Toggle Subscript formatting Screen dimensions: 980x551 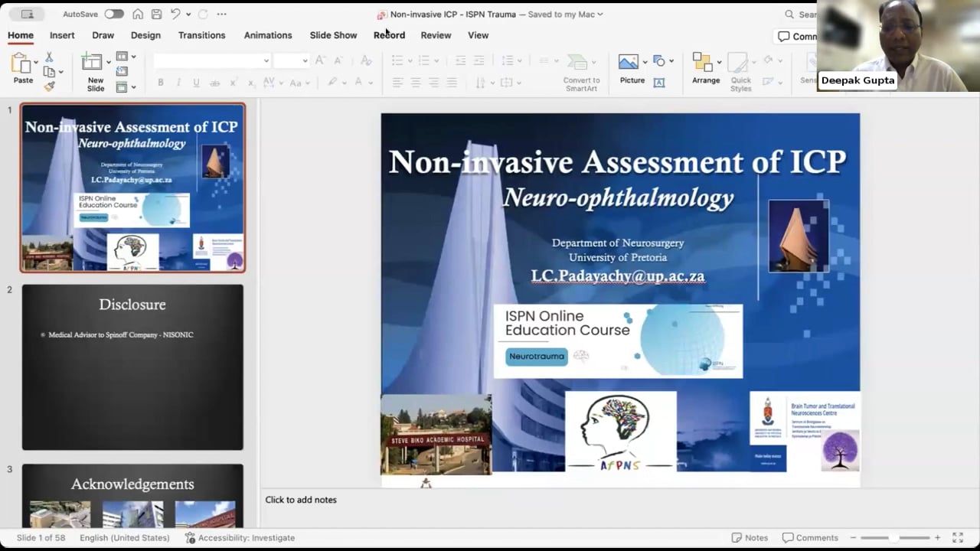tap(250, 83)
